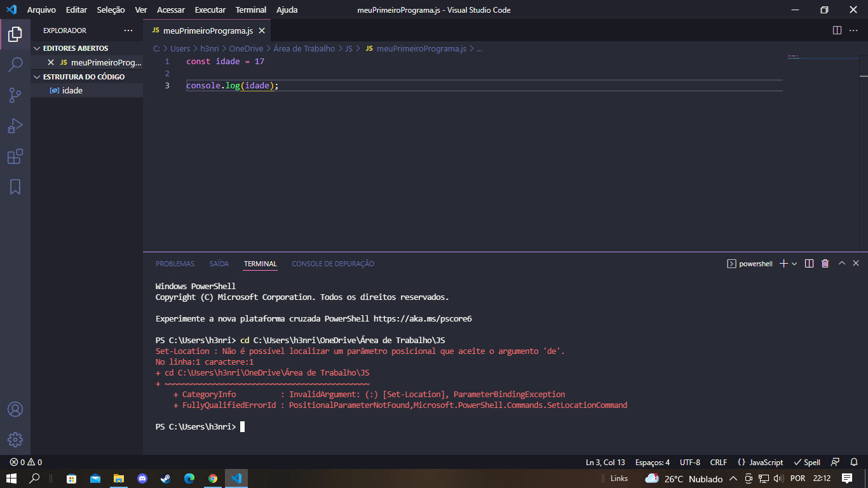Image resolution: width=868 pixels, height=488 pixels.
Task: Click the https://aka.ms/pscore6 link in terminal
Action: [423, 318]
